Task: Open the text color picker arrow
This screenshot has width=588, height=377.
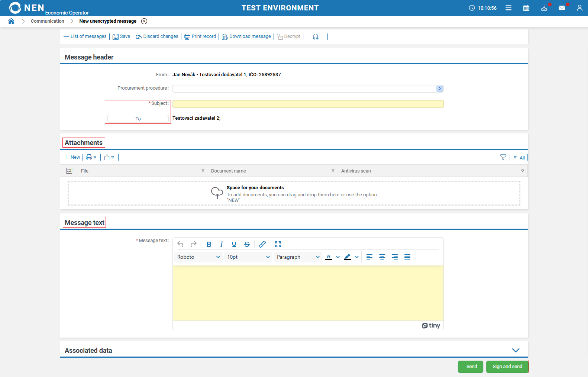Action: [x=338, y=257]
